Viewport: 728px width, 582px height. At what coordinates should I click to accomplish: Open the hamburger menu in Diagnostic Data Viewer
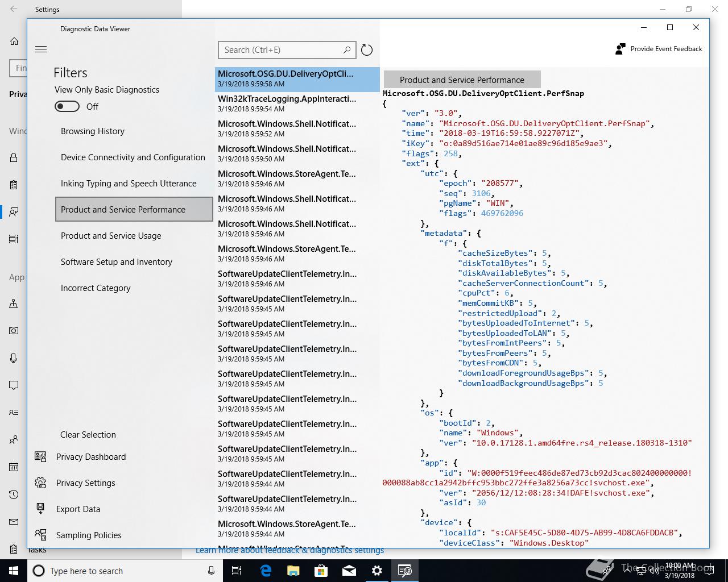(x=41, y=49)
